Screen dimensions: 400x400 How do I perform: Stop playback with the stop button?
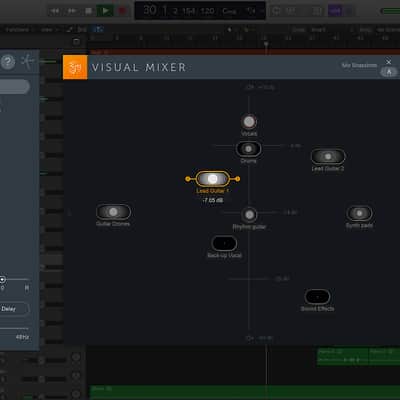click(89, 11)
